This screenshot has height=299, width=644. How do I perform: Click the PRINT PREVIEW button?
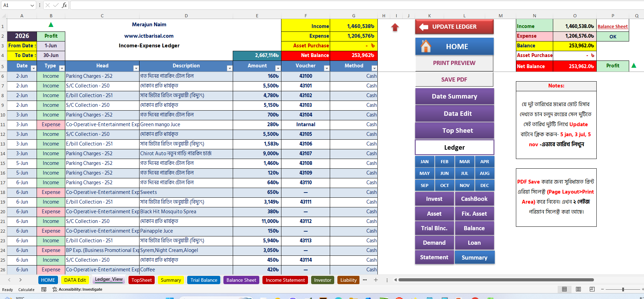pyautogui.click(x=454, y=63)
